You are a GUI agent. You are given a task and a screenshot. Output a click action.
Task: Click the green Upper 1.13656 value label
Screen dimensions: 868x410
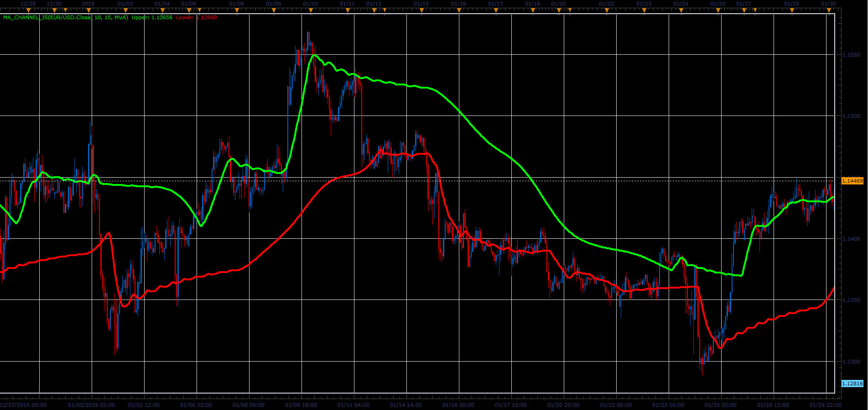[152, 17]
